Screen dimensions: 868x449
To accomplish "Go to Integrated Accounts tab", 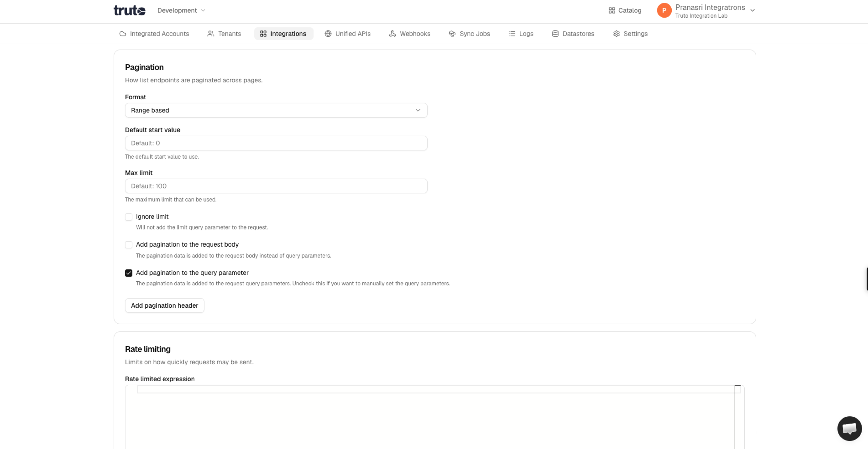I will click(x=154, y=34).
